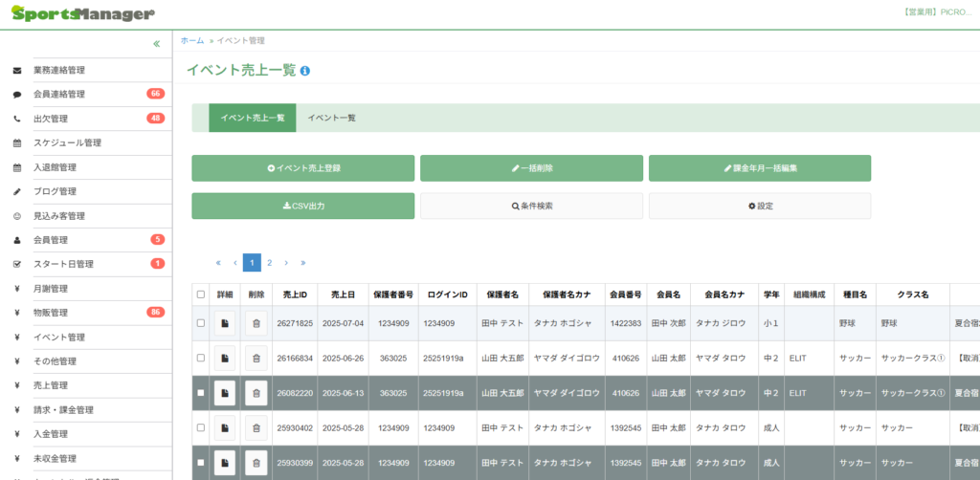Check the row checkbox for 売上ID 25930402
980x480 pixels.
point(201,427)
